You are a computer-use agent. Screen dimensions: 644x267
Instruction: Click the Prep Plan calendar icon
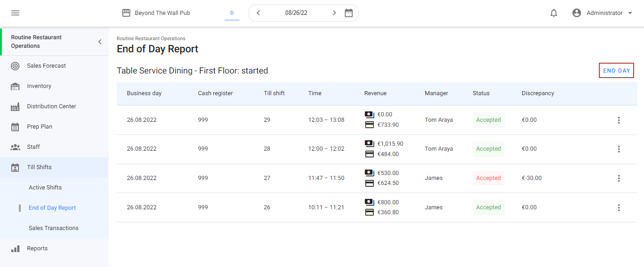(15, 127)
